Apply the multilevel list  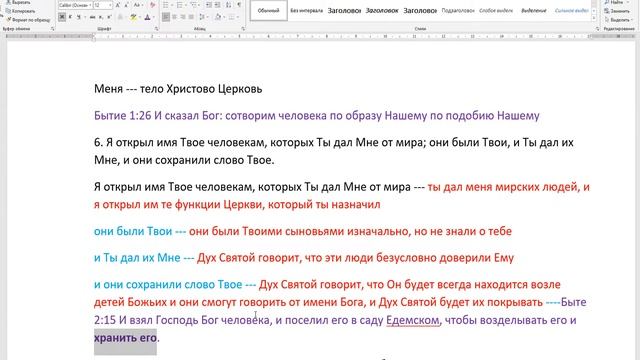pyautogui.click(x=193, y=5)
